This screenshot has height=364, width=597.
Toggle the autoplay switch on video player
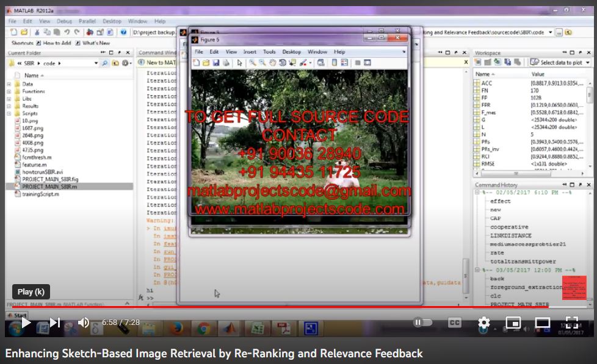[x=421, y=323]
